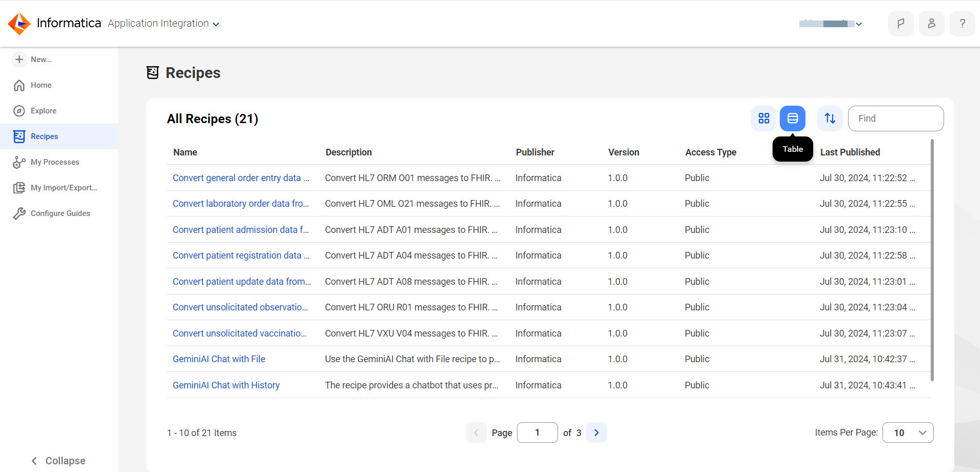The height and width of the screenshot is (472, 980).
Task: Click Informatica publisher in Convert general order row
Action: [x=538, y=178]
